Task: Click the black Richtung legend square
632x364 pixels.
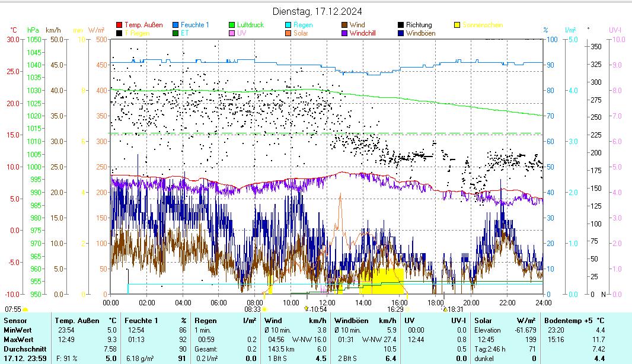Action: [401, 25]
